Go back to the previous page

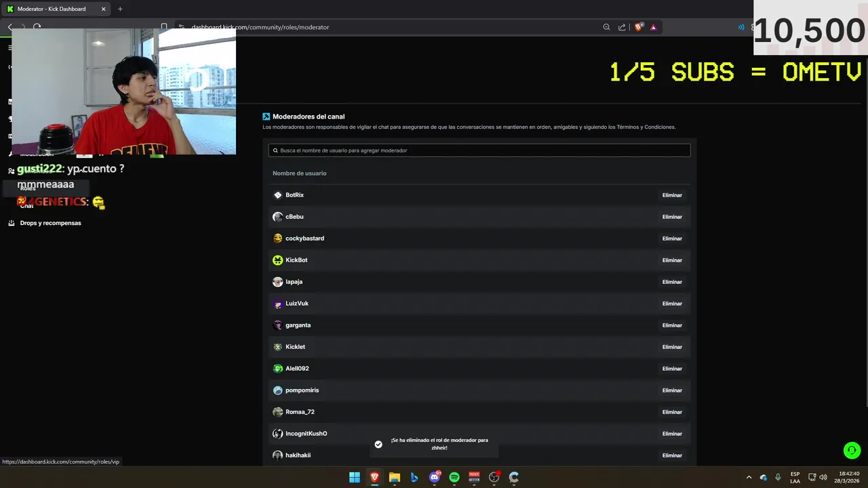click(x=10, y=27)
